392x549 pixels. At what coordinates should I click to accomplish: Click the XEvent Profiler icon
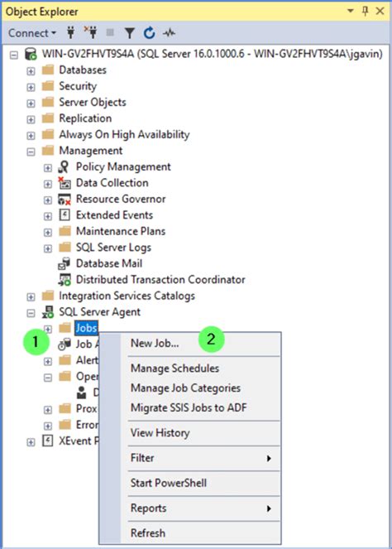pyautogui.click(x=48, y=441)
